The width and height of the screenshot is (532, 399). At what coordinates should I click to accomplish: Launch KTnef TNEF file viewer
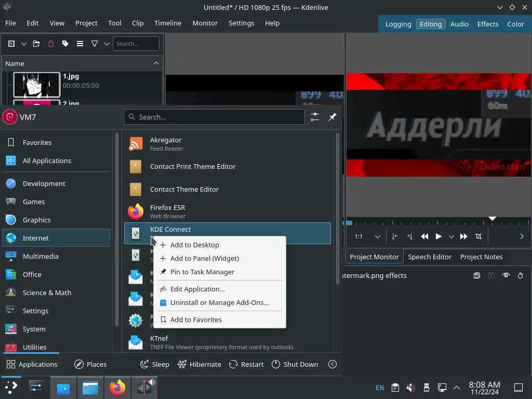pyautogui.click(x=228, y=342)
